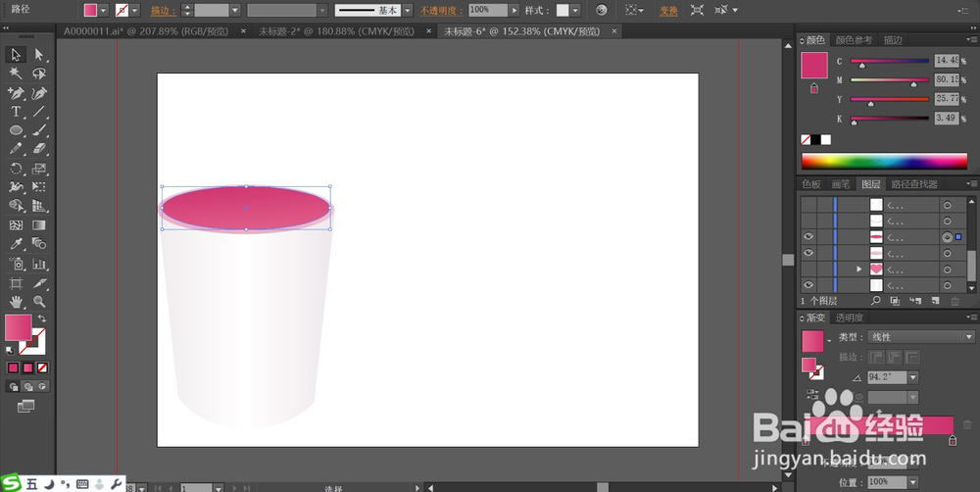
Task: Expand the heart layer group
Action: 859,269
